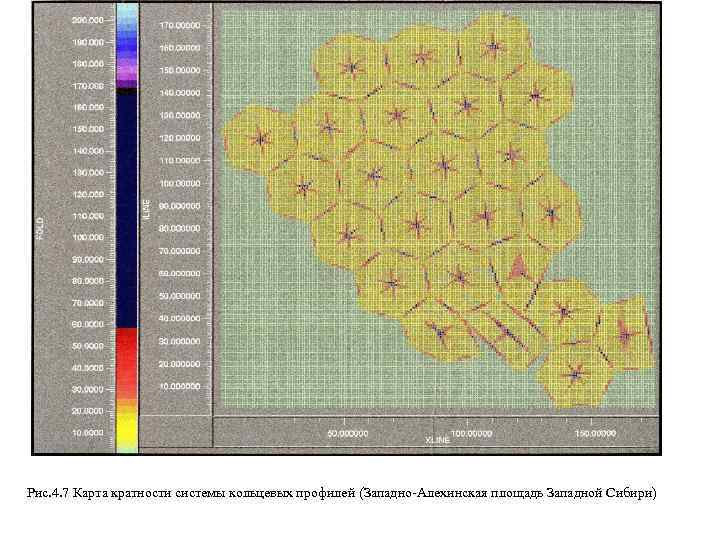Click the vertical FOLD axis title
This screenshot has height=540, width=720.
tap(41, 229)
